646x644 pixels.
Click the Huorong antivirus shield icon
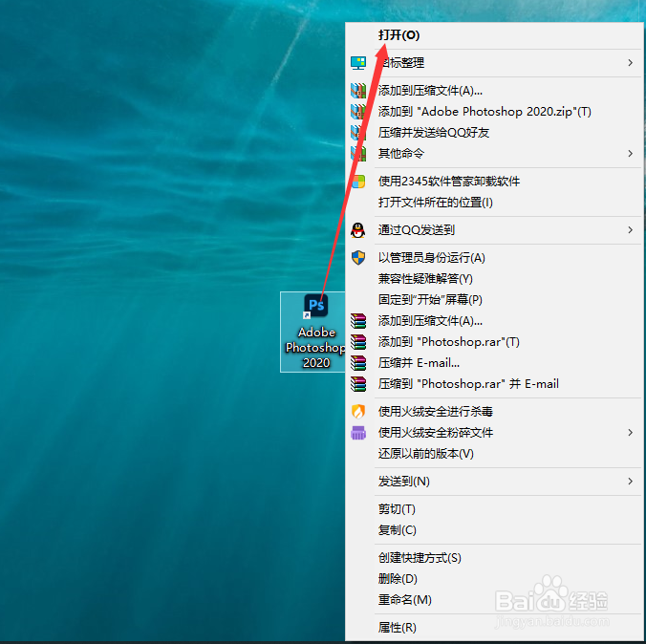(x=358, y=411)
